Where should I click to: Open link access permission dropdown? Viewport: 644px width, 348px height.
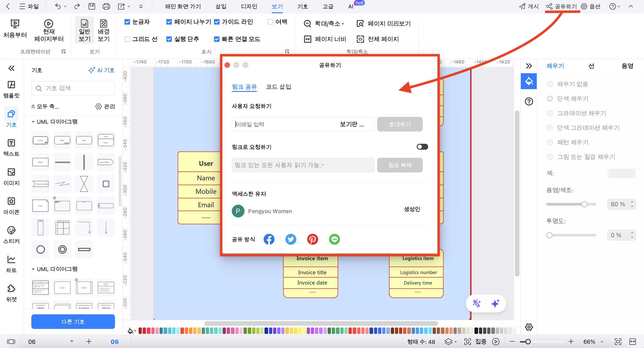(303, 165)
